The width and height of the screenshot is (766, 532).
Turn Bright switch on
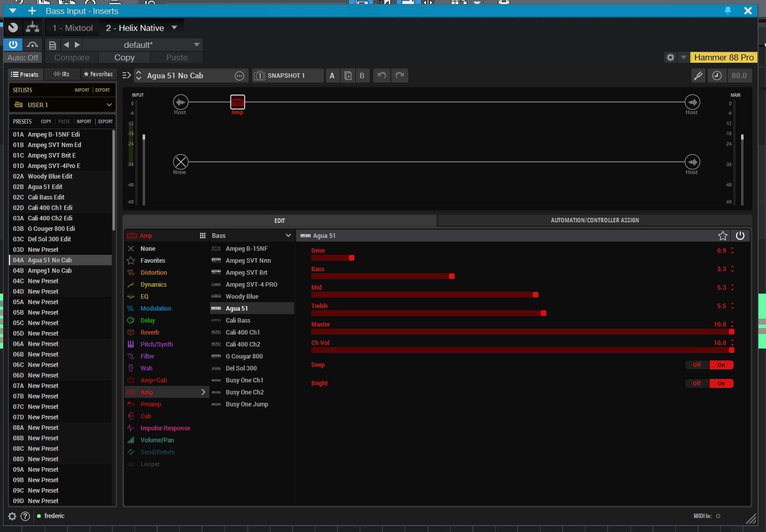(x=721, y=383)
